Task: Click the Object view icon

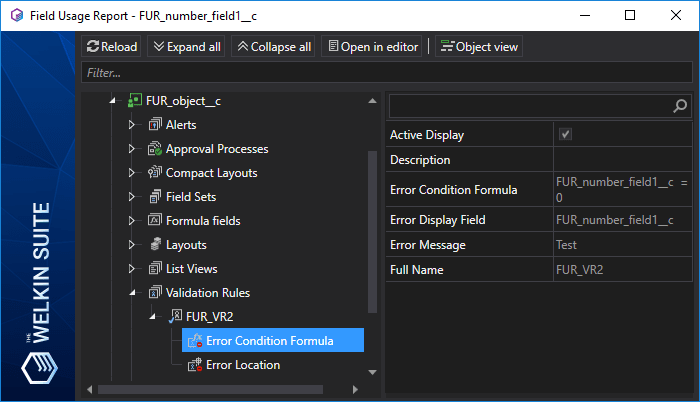Action: click(x=447, y=46)
